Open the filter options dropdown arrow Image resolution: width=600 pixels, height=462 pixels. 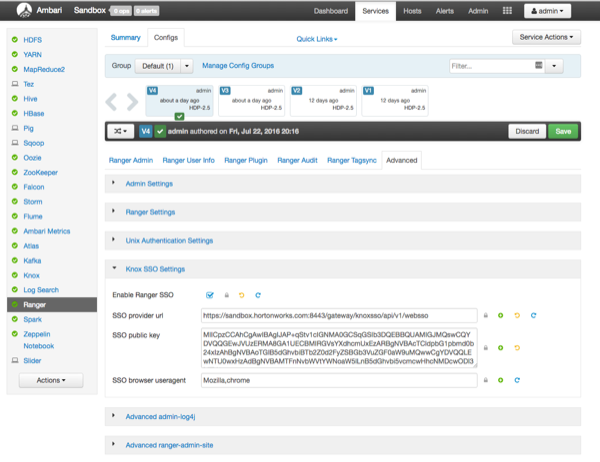pos(554,66)
